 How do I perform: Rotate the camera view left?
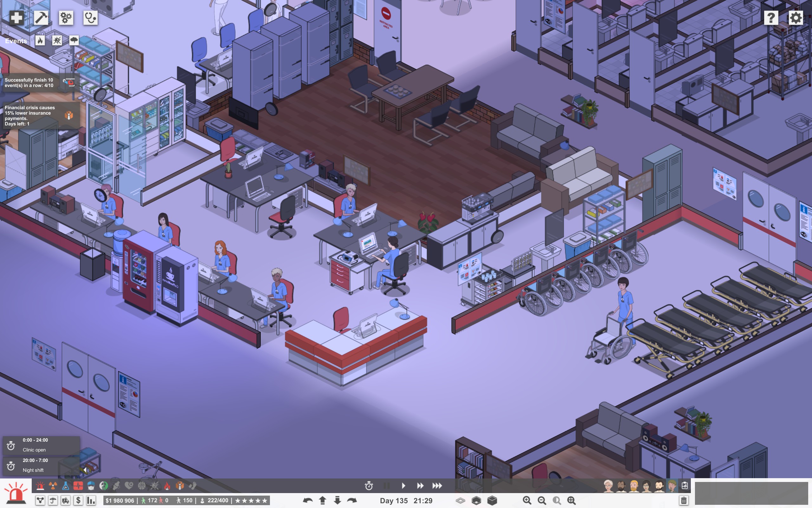point(308,501)
